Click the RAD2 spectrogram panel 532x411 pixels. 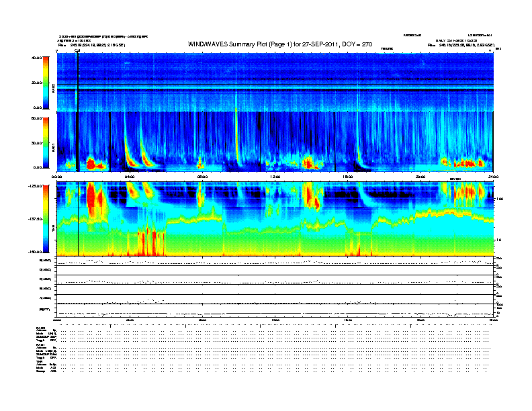click(x=275, y=82)
